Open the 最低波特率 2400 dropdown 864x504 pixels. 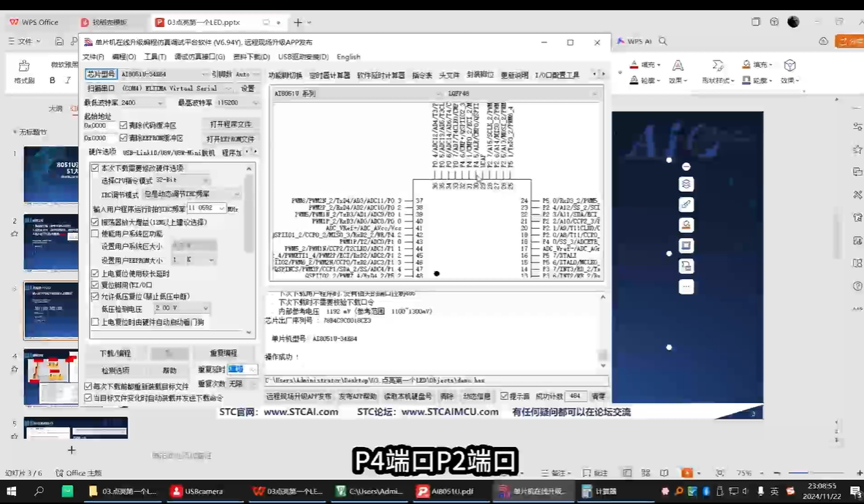[x=160, y=102]
